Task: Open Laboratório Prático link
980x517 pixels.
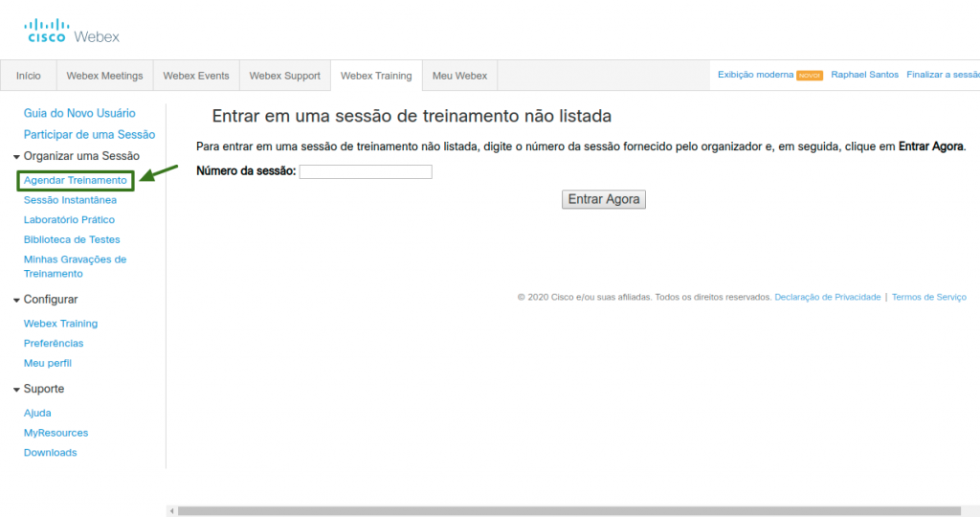Action: pyautogui.click(x=69, y=220)
